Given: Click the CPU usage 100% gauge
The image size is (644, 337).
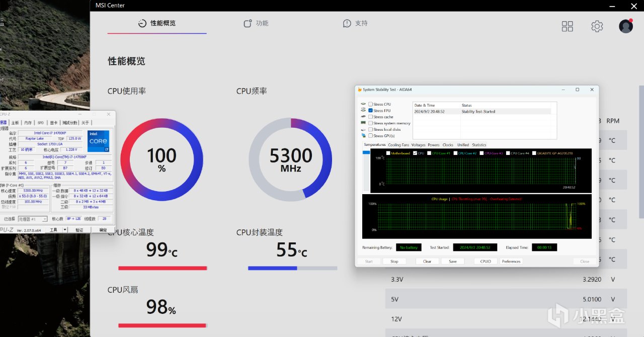Looking at the screenshot, I should pyautogui.click(x=162, y=160).
